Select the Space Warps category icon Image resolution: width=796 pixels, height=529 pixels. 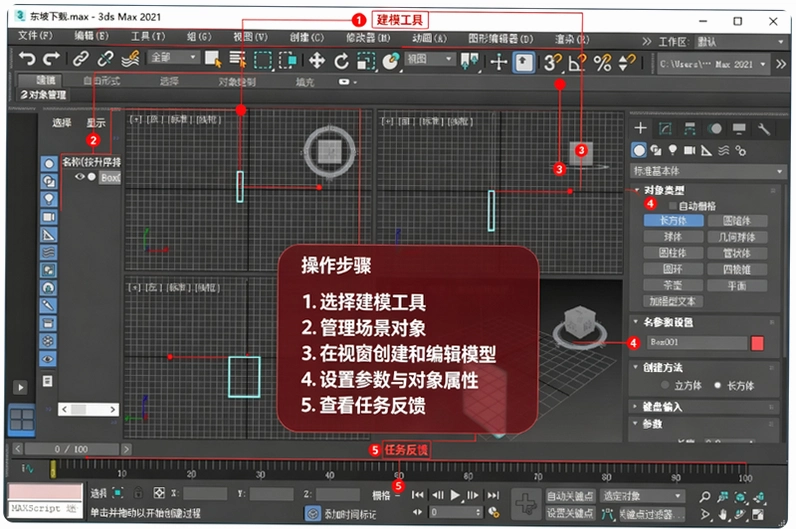[724, 150]
